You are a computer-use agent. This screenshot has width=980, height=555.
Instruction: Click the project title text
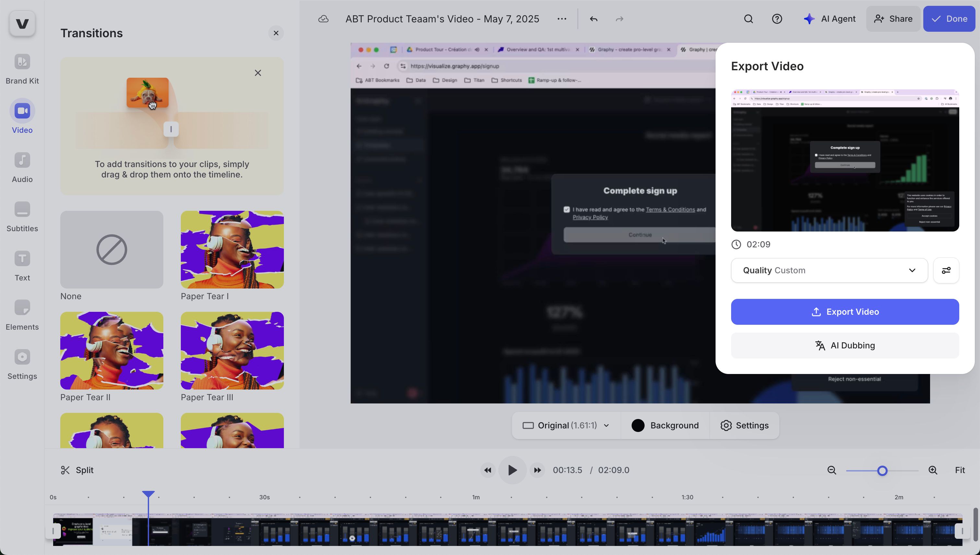[x=442, y=19]
